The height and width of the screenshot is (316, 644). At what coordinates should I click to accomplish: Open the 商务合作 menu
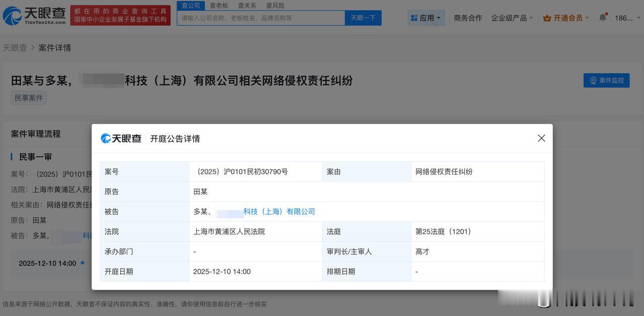click(467, 17)
